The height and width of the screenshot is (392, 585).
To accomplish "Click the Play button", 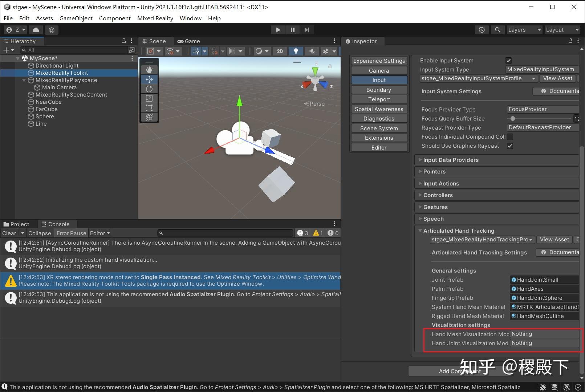I will (x=278, y=30).
